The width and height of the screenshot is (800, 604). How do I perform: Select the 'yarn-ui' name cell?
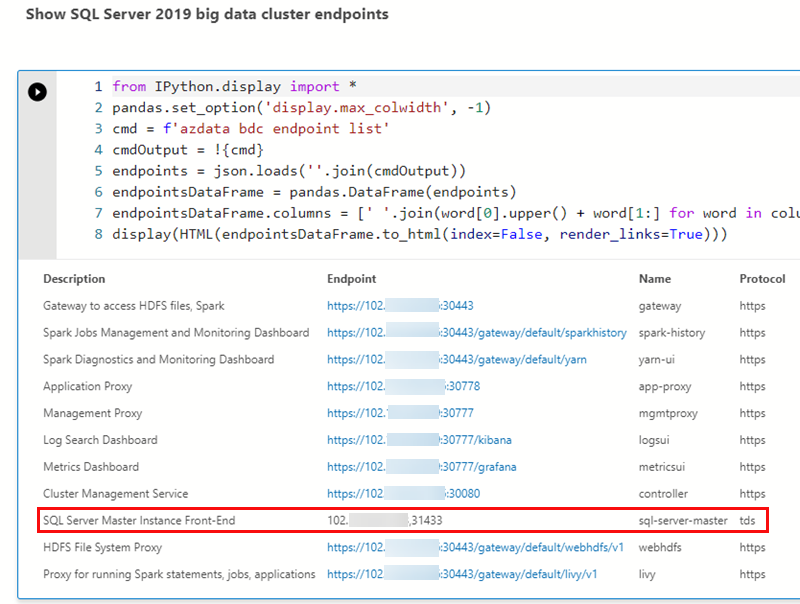657,360
